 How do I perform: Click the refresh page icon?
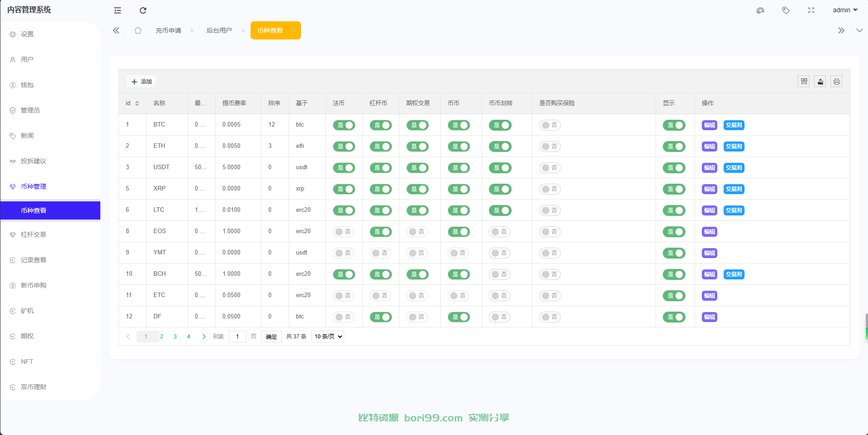click(x=143, y=10)
